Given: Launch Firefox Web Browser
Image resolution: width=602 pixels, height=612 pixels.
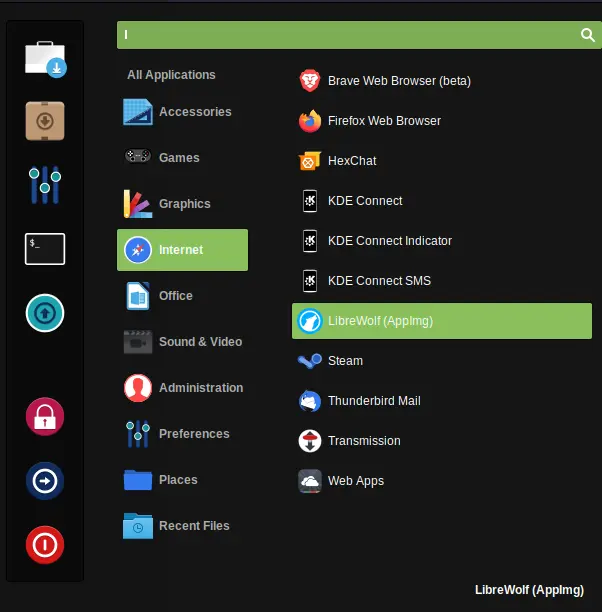Looking at the screenshot, I should coord(442,121).
